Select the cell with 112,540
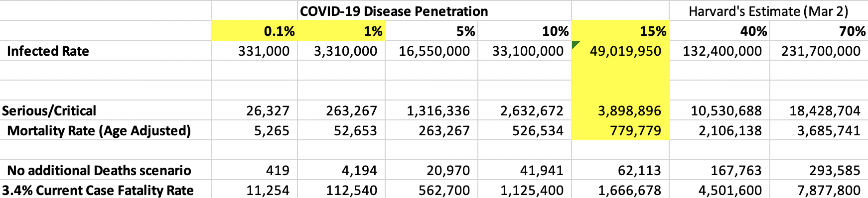The height and width of the screenshot is (198, 868). tap(341, 190)
